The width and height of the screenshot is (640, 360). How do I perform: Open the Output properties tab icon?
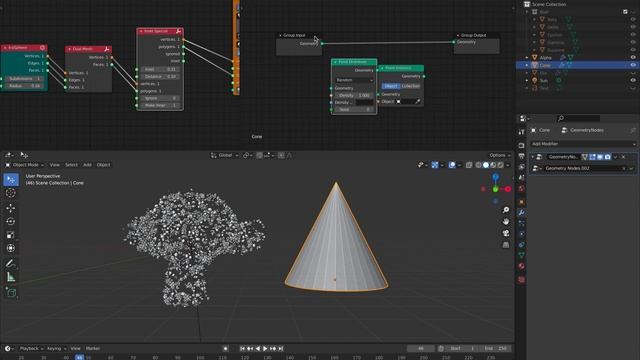(521, 156)
